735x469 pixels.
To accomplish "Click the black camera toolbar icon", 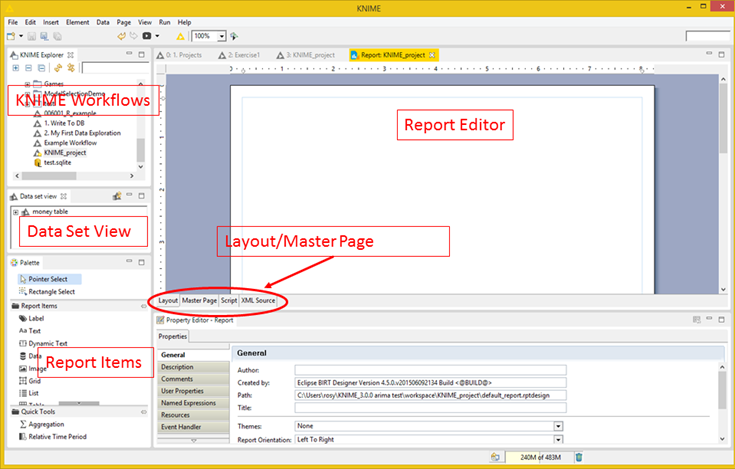I will click(147, 36).
